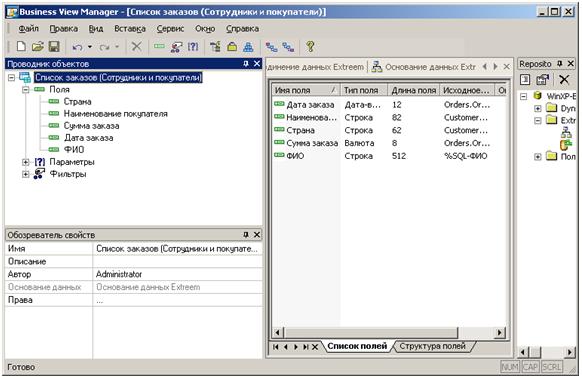Insert a filter using the toolbar filter icon
The height and width of the screenshot is (380, 582).
[176, 47]
